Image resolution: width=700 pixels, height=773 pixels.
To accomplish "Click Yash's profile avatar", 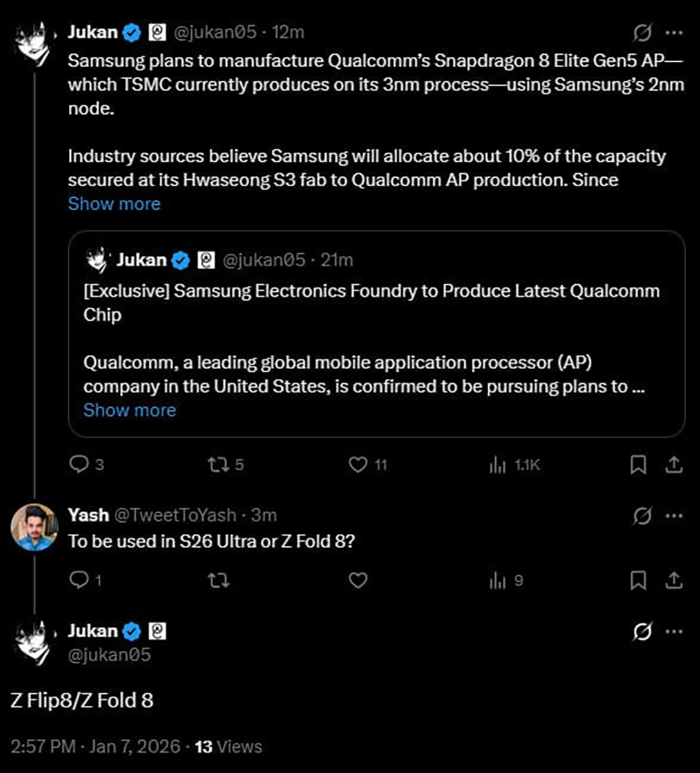I will (x=35, y=527).
